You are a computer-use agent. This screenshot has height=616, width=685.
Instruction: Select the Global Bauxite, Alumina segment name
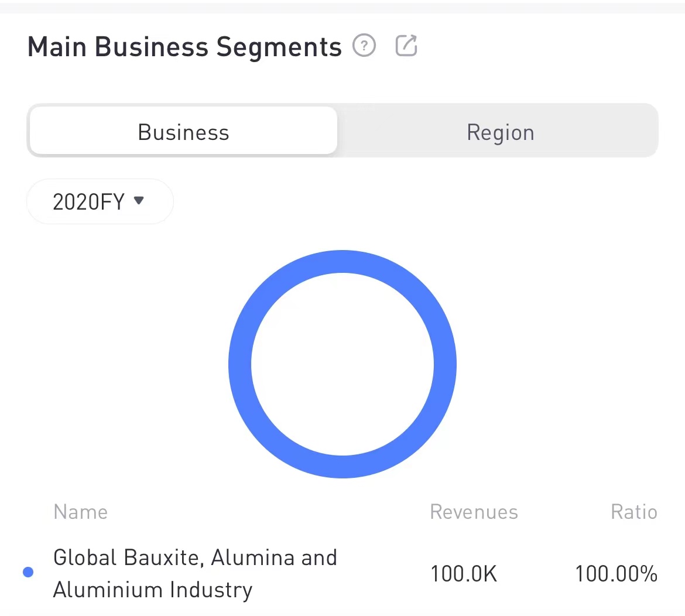click(195, 557)
